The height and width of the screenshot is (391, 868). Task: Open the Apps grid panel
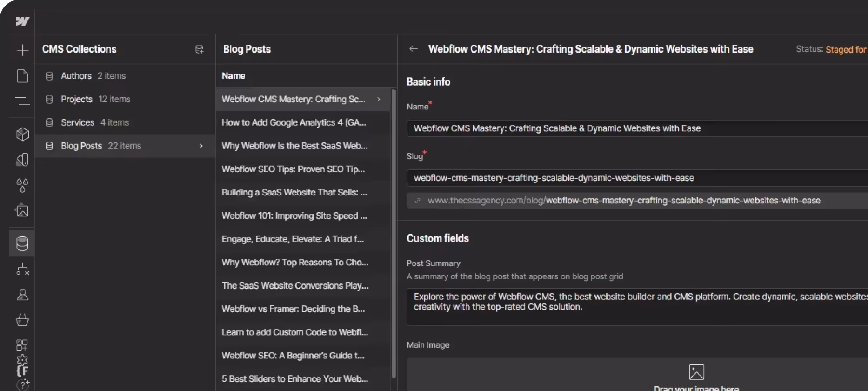click(22, 345)
